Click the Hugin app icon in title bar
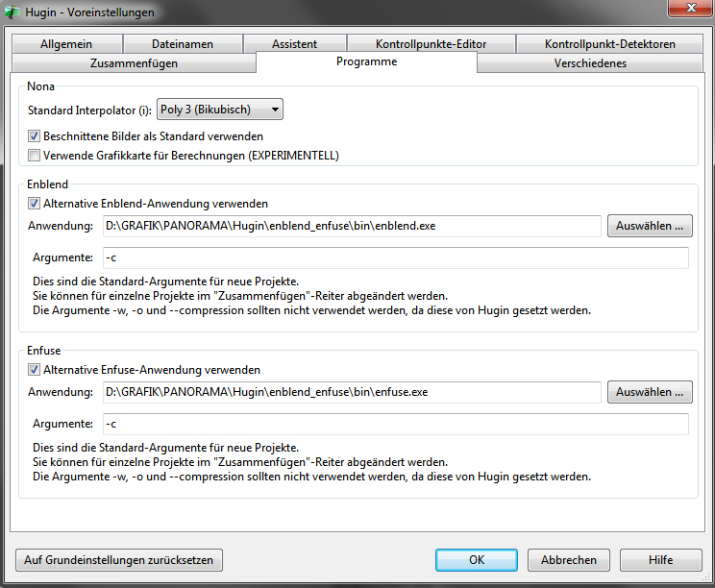Screen dimensions: 715x588 click(x=11, y=12)
